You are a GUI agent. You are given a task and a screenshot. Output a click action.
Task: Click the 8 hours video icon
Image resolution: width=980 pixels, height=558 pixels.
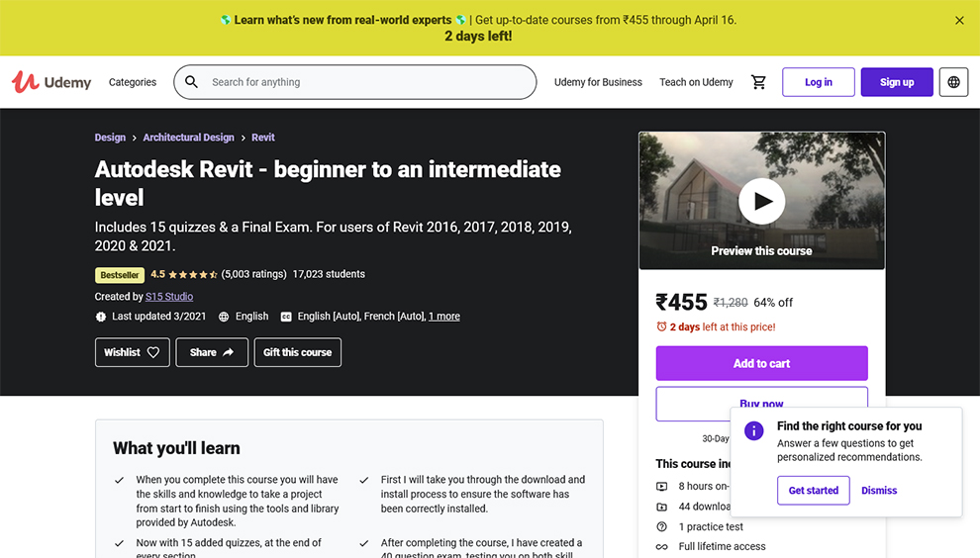click(x=662, y=486)
